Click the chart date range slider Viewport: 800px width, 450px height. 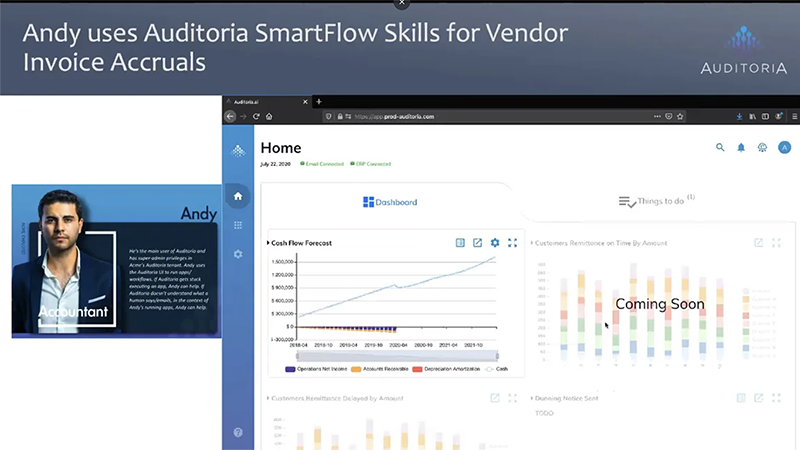pyautogui.click(x=397, y=356)
